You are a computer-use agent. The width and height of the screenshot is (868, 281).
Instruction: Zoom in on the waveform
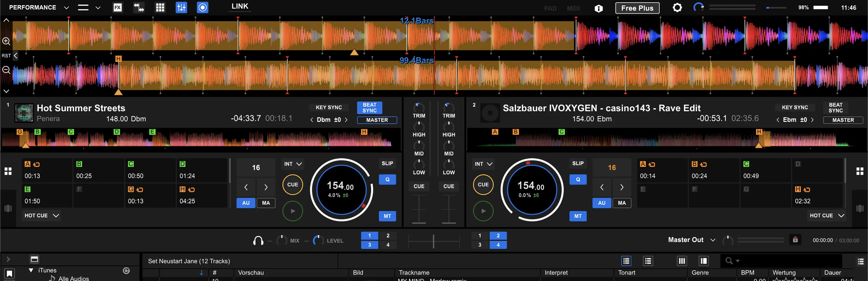6,41
